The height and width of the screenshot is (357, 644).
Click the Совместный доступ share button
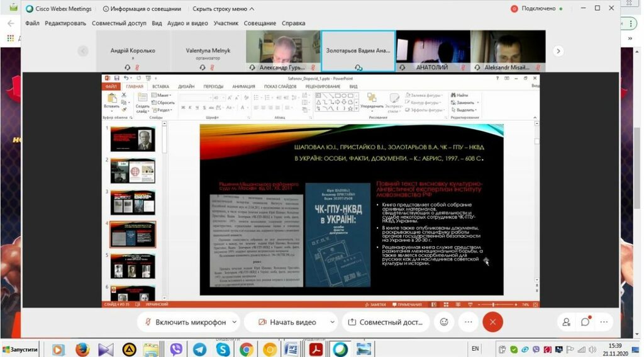385,322
